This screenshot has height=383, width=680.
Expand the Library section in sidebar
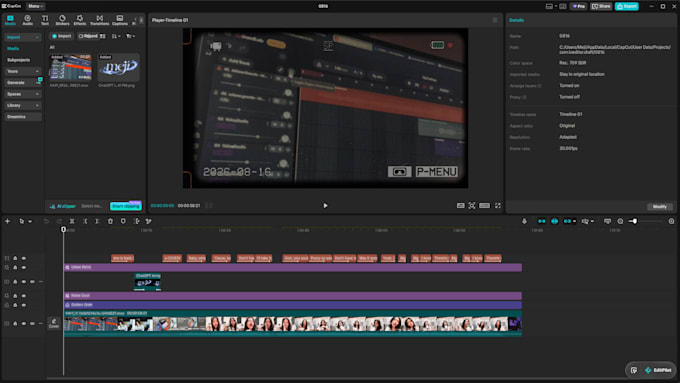click(23, 105)
